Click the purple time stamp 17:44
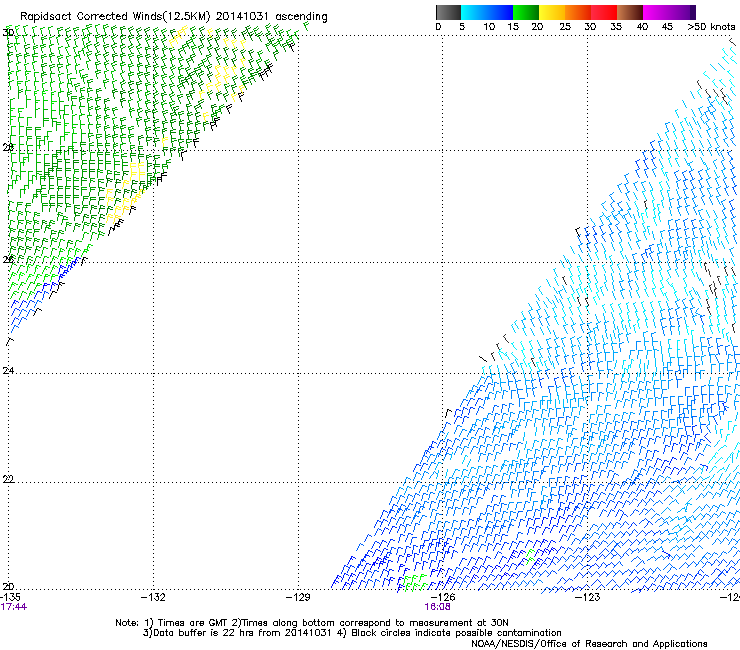Image resolution: width=740 pixels, height=650 pixels. pos(14,607)
